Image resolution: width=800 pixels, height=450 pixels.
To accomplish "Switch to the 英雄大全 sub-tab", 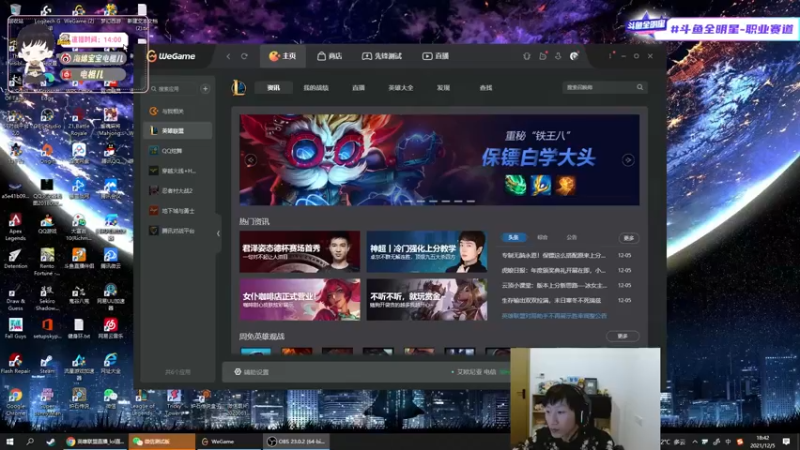I will [401, 88].
